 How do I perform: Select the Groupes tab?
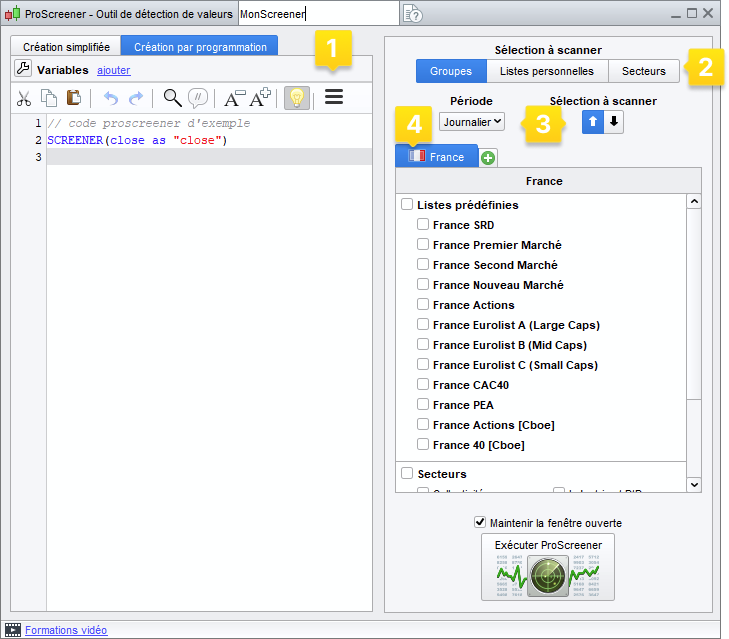(x=451, y=71)
